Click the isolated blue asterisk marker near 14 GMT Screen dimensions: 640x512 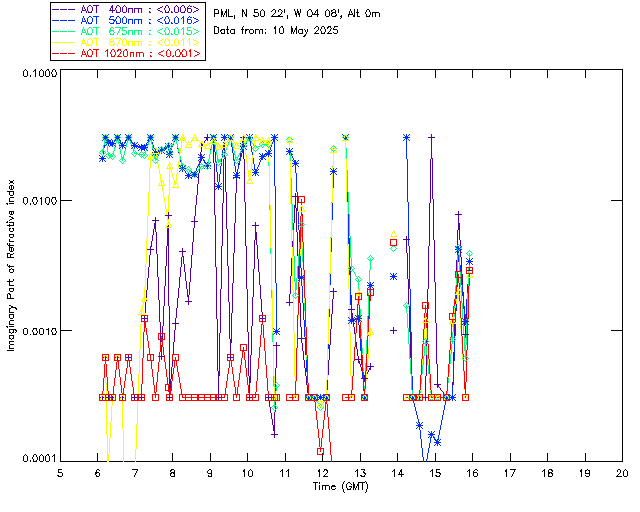click(393, 276)
